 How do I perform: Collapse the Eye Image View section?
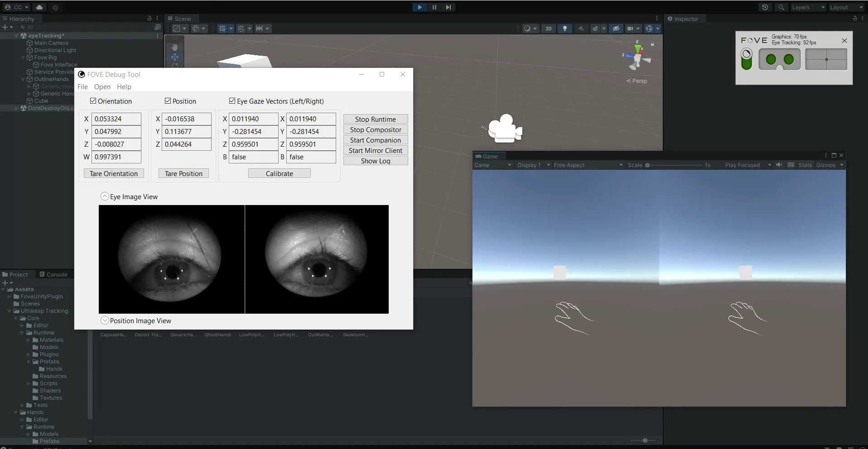coord(105,196)
